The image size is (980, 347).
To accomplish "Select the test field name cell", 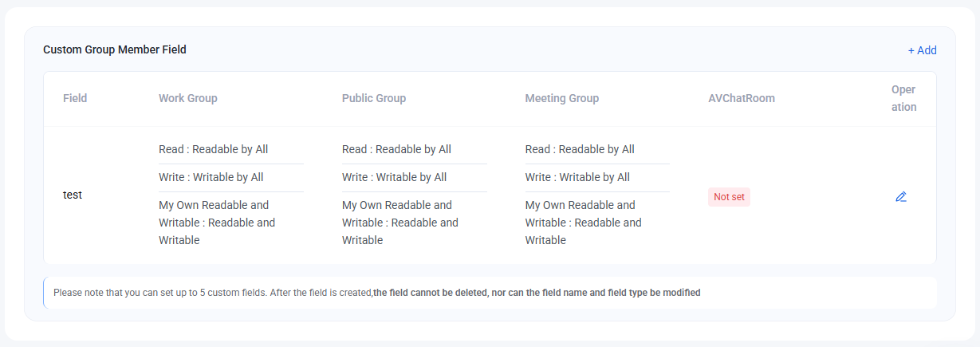I will click(x=73, y=195).
